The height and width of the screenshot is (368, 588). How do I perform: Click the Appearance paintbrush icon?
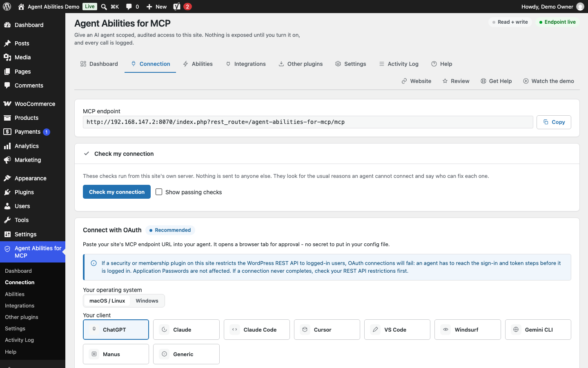[7, 178]
